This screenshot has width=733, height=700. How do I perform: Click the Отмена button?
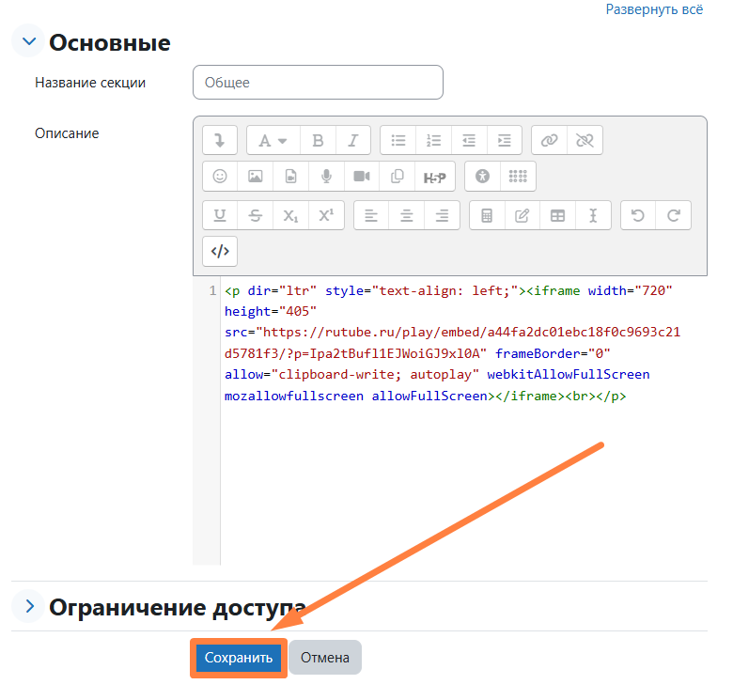click(325, 658)
